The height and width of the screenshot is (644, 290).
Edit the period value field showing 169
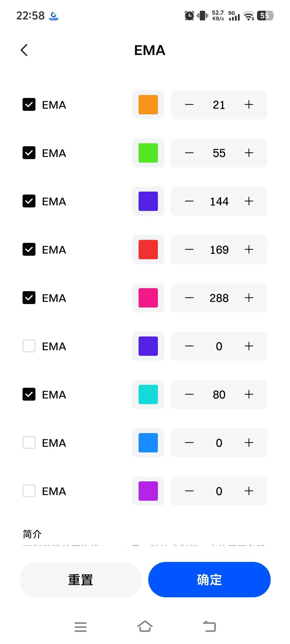(x=219, y=250)
